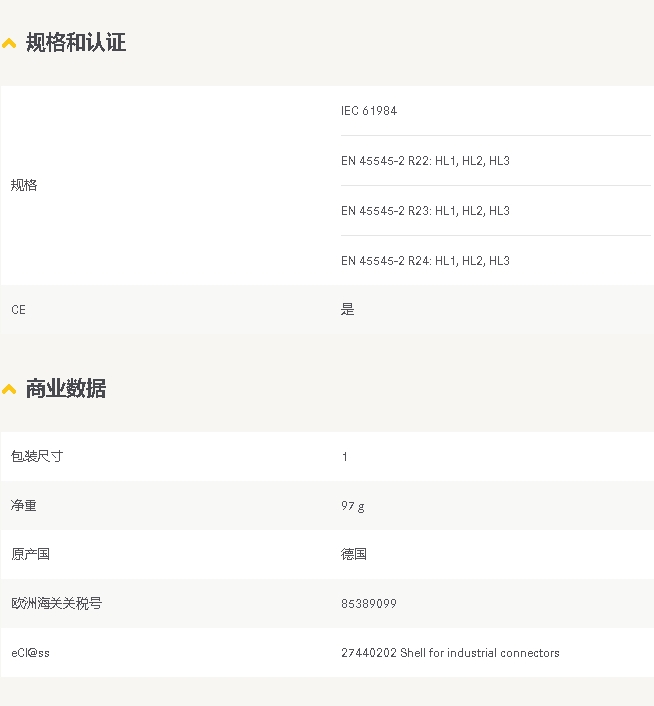The image size is (654, 706).
Task: Click the 包装尺寸 row label
Action: point(37,456)
